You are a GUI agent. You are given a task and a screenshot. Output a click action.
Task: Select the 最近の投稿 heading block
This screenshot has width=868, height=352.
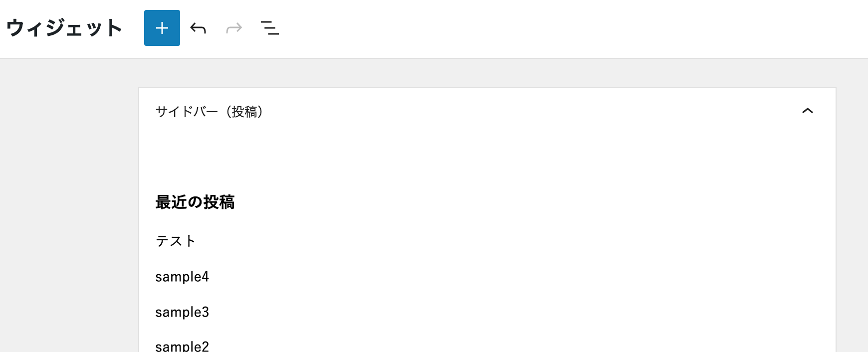[x=195, y=202]
